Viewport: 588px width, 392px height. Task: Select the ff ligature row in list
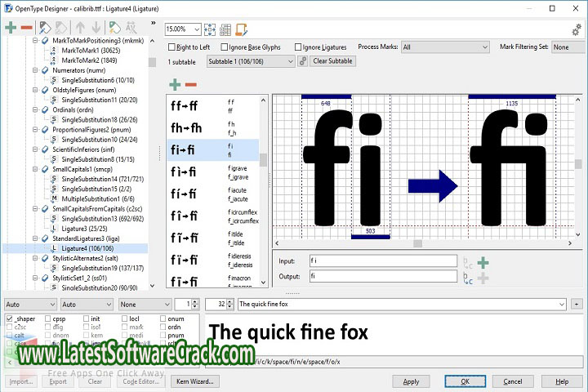coord(213,106)
